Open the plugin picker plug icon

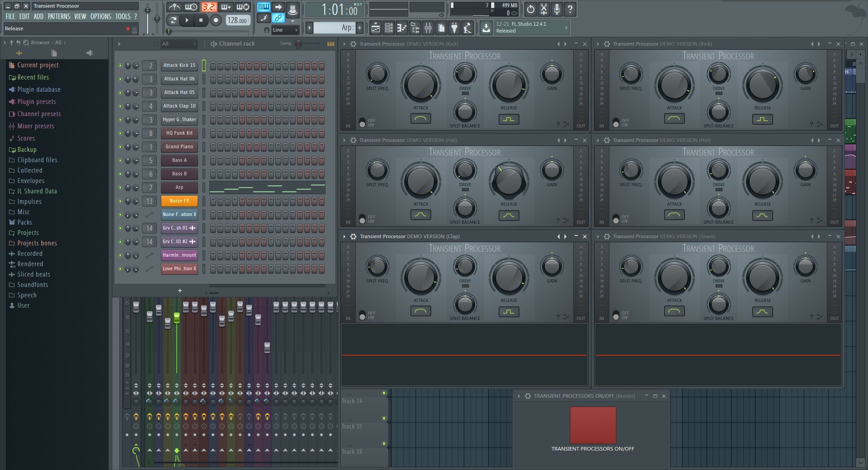[454, 28]
